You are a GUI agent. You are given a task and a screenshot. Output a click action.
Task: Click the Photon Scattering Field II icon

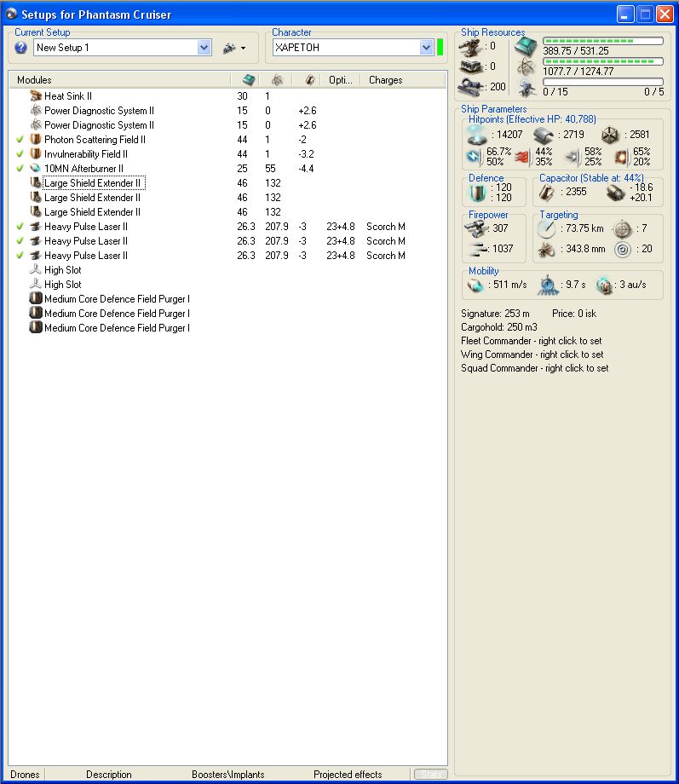pyautogui.click(x=36, y=139)
